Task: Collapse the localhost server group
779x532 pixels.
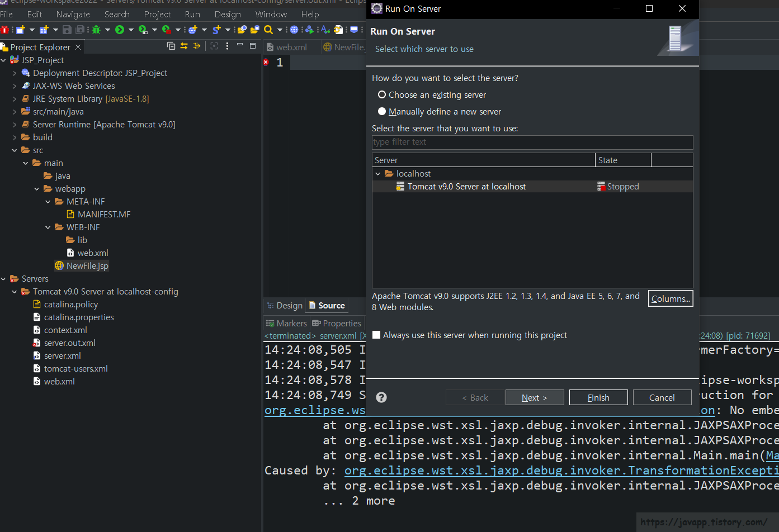Action: point(378,174)
